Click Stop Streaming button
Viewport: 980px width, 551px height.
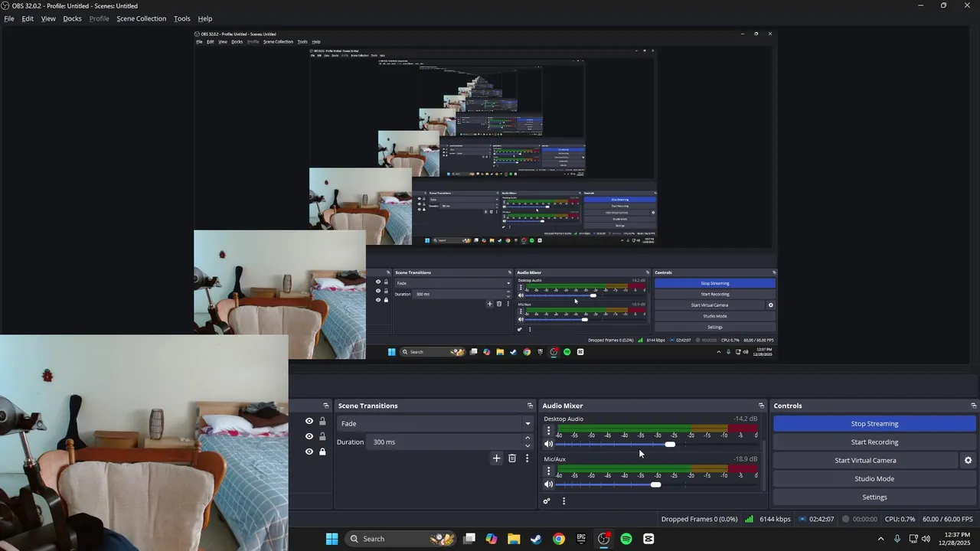874,423
